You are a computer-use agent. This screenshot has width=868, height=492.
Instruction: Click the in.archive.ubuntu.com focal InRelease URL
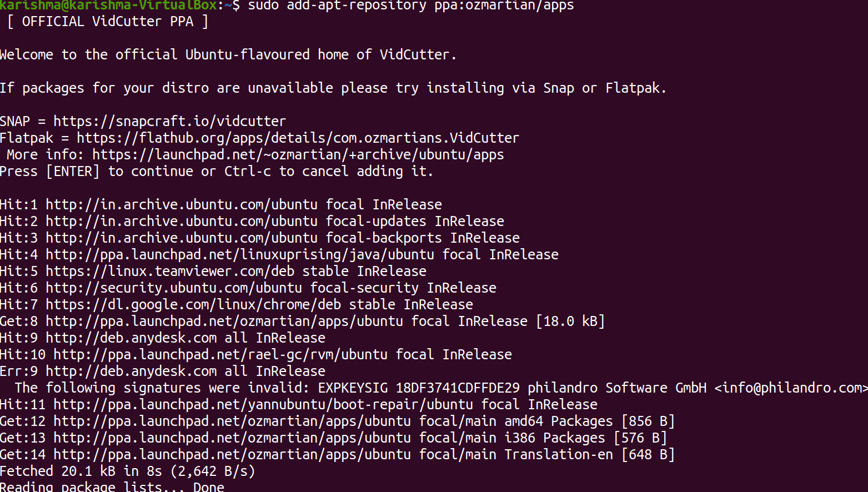(x=182, y=204)
